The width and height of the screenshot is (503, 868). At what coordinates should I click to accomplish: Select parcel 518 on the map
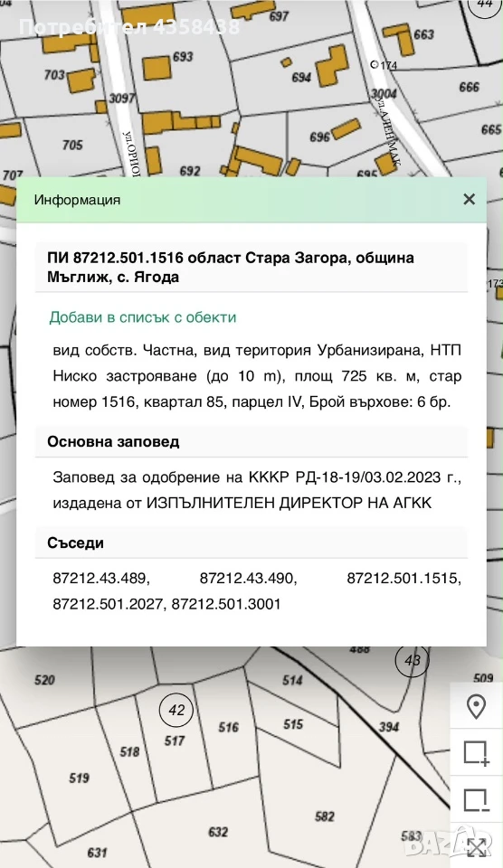[129, 751]
